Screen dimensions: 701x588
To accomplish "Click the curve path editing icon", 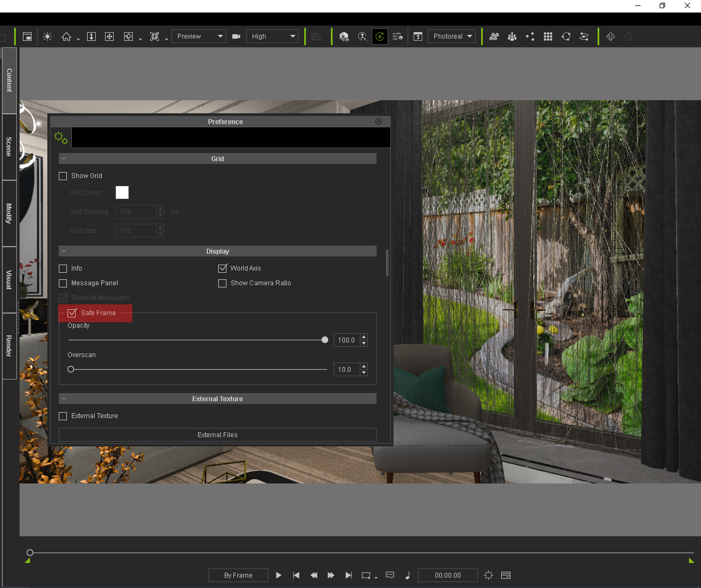I will (584, 36).
